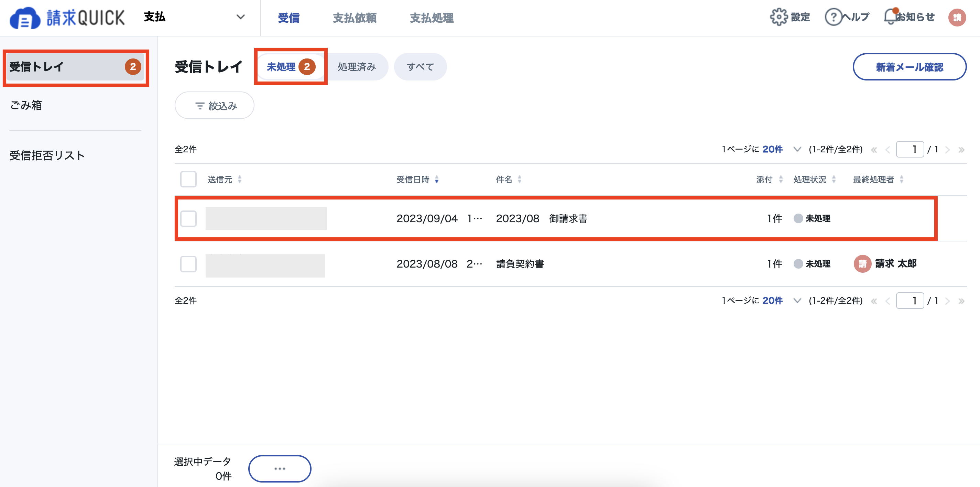The image size is (980, 487).
Task: Click the 未処理 status of the 請負契約書 row
Action: 812,264
